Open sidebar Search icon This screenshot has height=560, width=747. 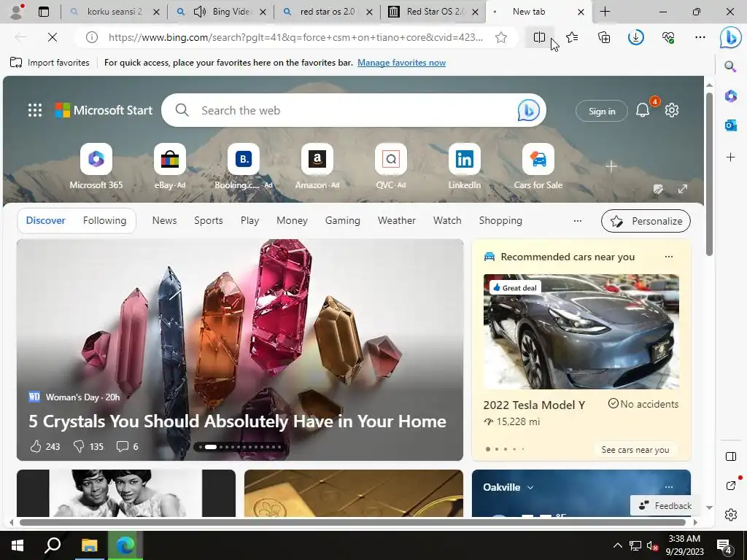730,66
